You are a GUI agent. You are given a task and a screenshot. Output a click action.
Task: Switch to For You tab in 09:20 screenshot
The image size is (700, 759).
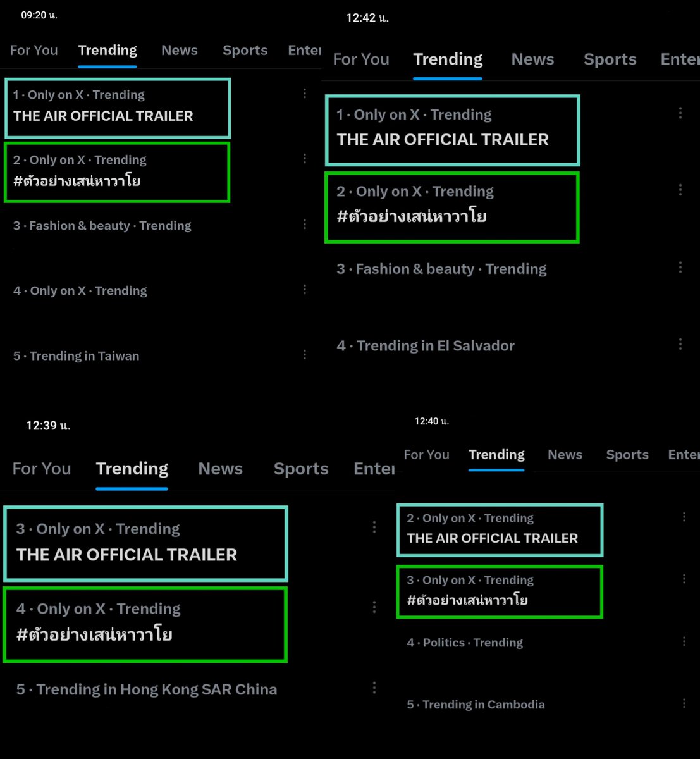[x=34, y=51]
